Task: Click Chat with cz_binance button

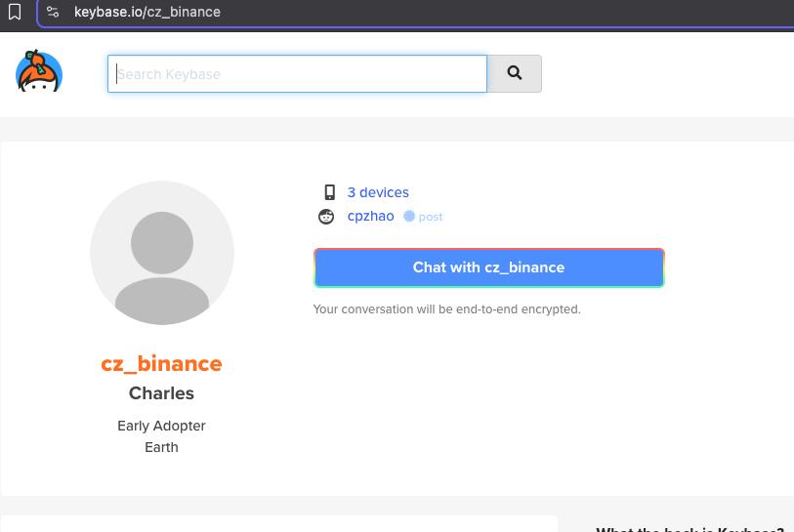Action: click(x=488, y=267)
